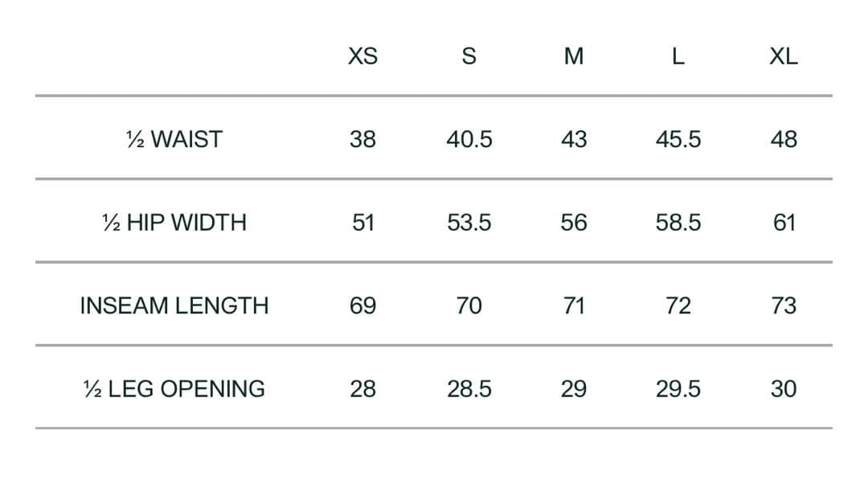Click the XL leg opening value 30
This screenshot has height=500, width=868.
(784, 389)
